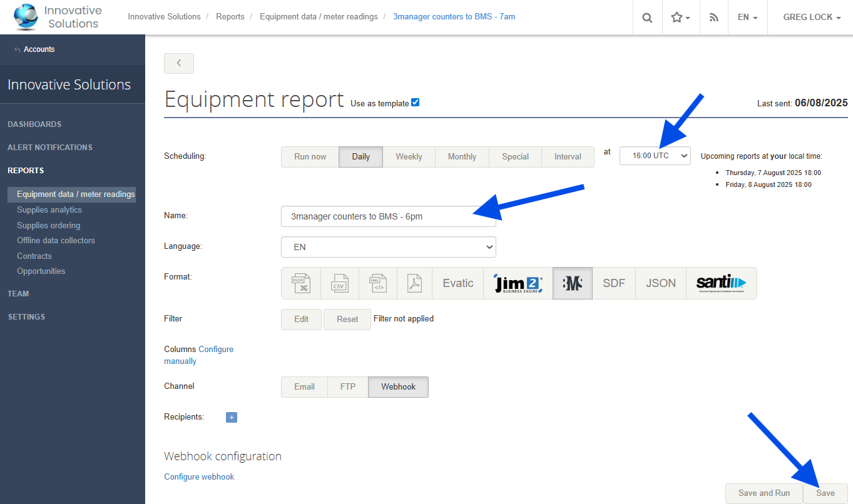
Task: Click Thursday, 7 August 2025 18:00 entry
Action: coord(773,173)
